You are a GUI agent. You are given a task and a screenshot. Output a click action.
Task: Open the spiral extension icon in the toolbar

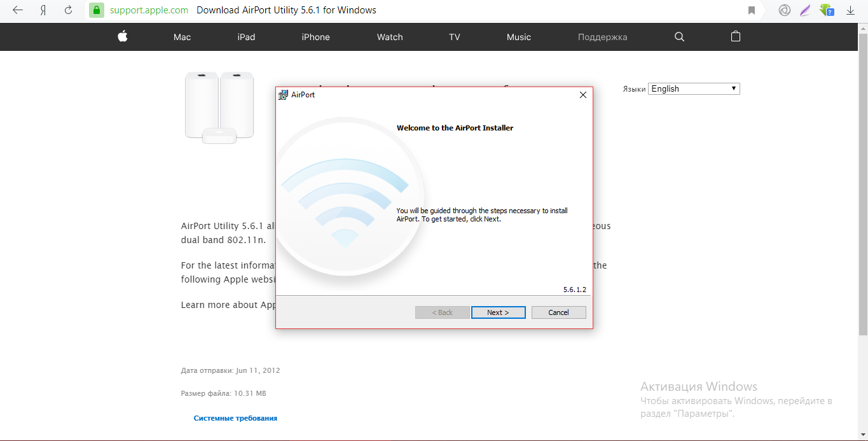785,10
